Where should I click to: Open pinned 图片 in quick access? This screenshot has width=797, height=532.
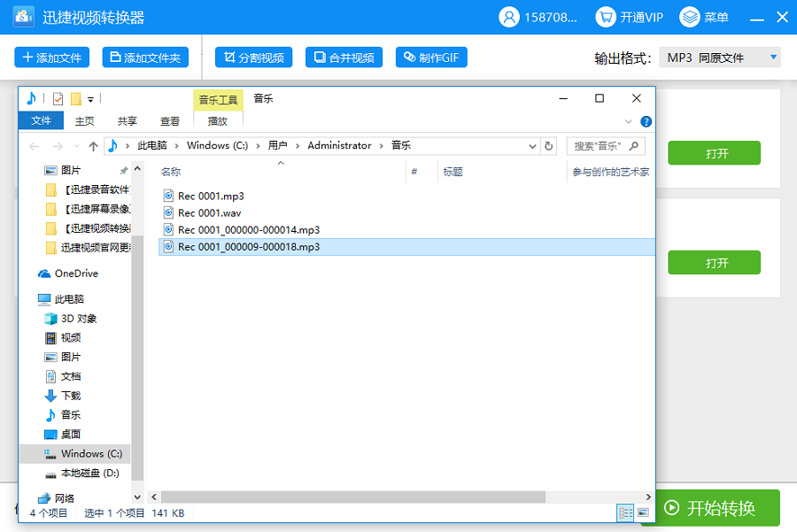tap(71, 170)
